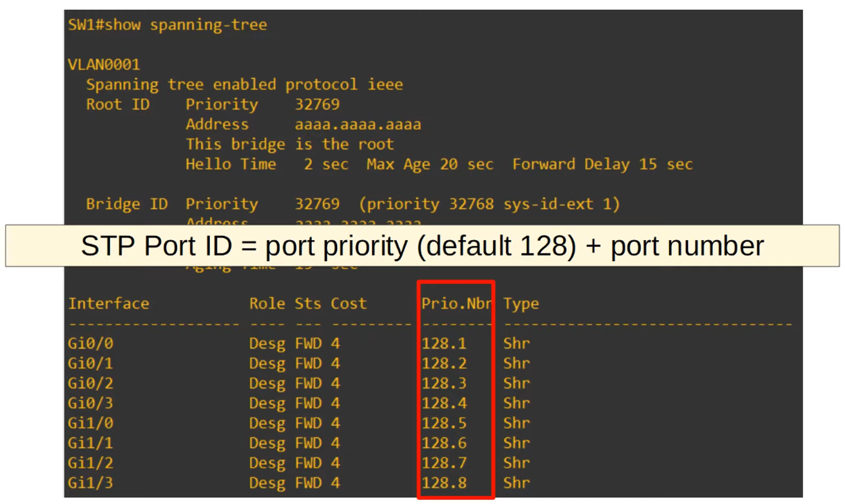
Task: Click the Gi1/3 interface entry
Action: (x=90, y=482)
